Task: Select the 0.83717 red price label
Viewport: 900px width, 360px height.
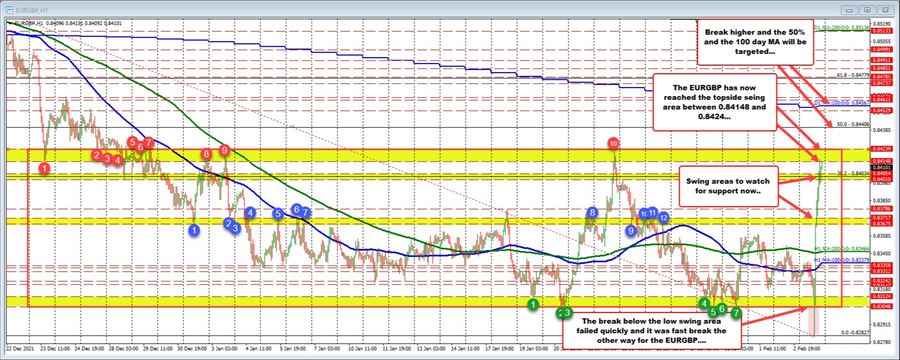Action: 881,218
